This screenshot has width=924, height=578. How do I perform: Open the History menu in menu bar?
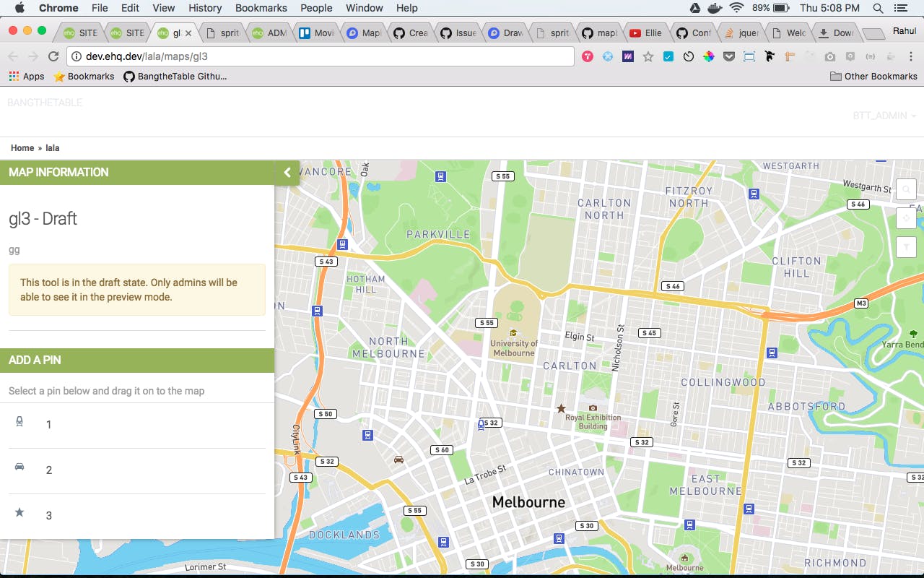click(205, 8)
